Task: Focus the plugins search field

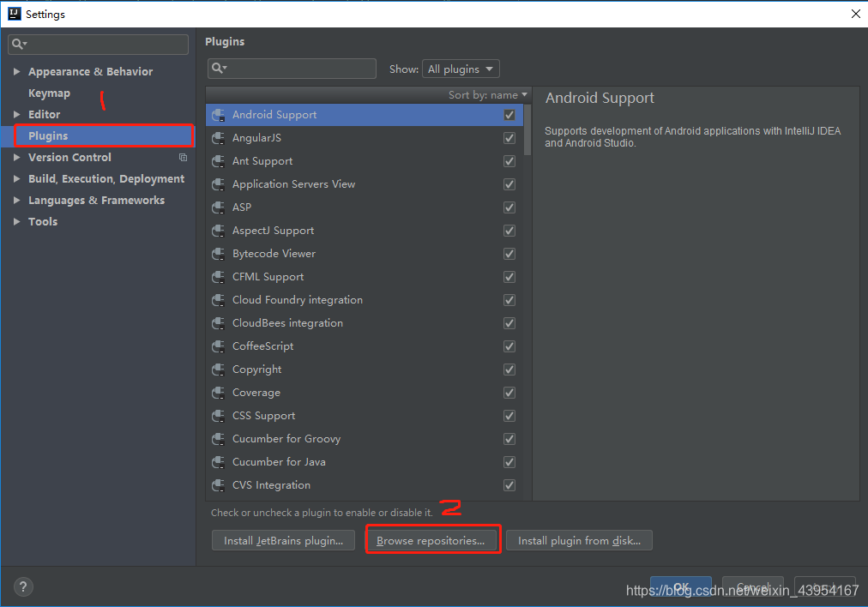Action: tap(292, 69)
